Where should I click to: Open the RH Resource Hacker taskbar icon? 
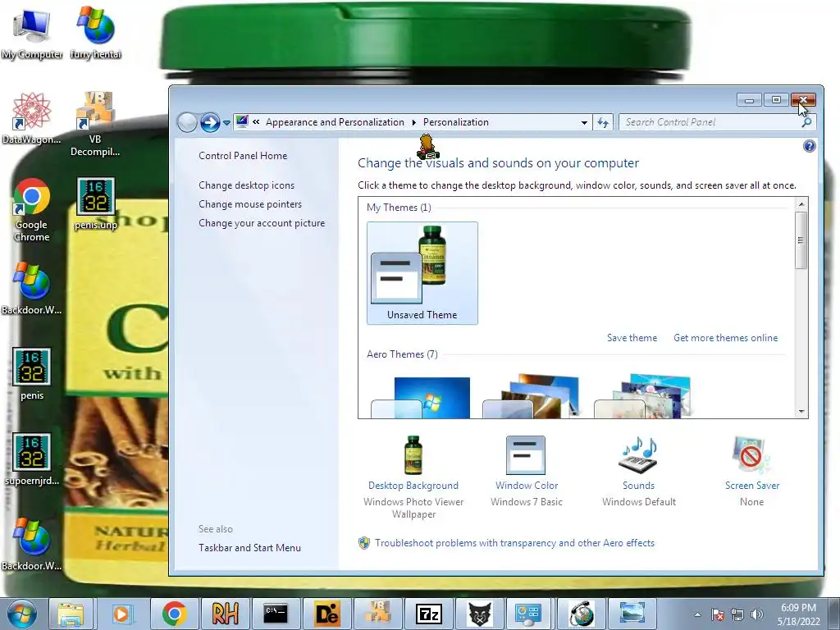click(x=225, y=614)
